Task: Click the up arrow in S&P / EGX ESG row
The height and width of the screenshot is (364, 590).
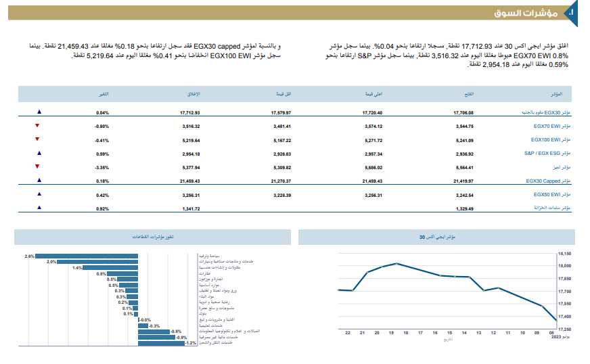Action: coord(39,153)
